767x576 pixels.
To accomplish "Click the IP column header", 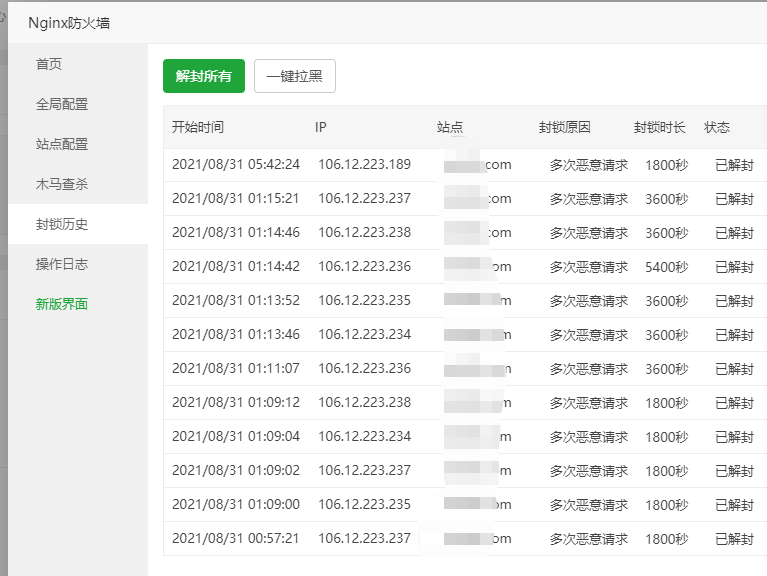I will click(320, 127).
